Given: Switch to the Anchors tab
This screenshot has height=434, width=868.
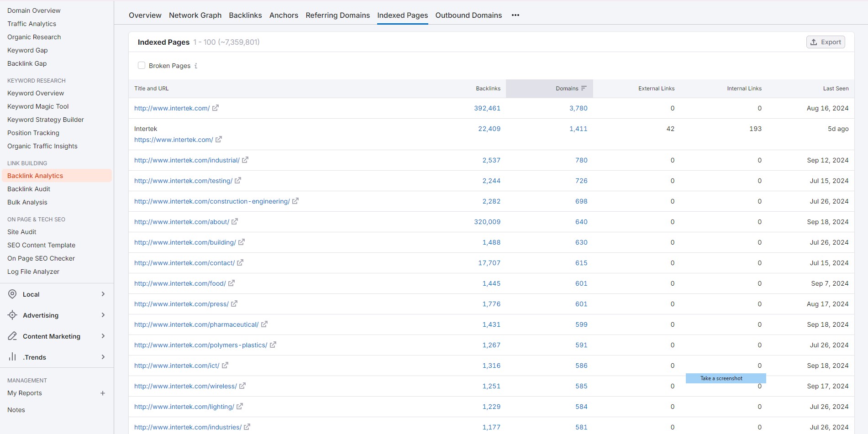Looking at the screenshot, I should 284,15.
